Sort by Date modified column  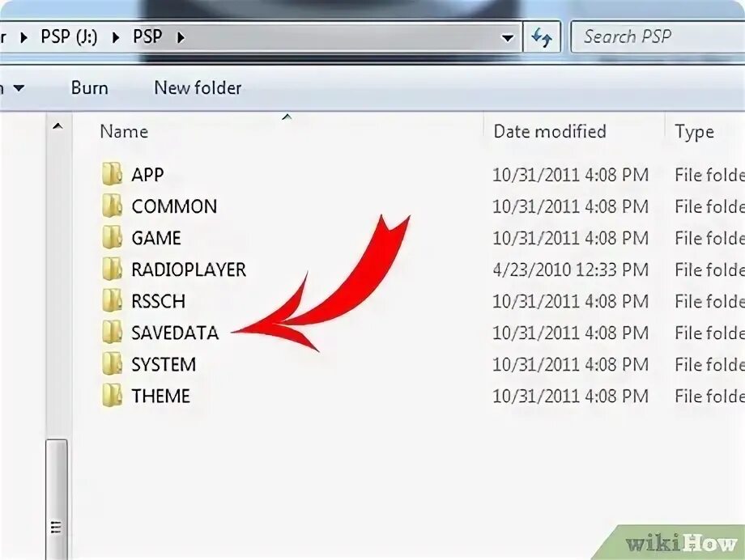click(x=550, y=132)
